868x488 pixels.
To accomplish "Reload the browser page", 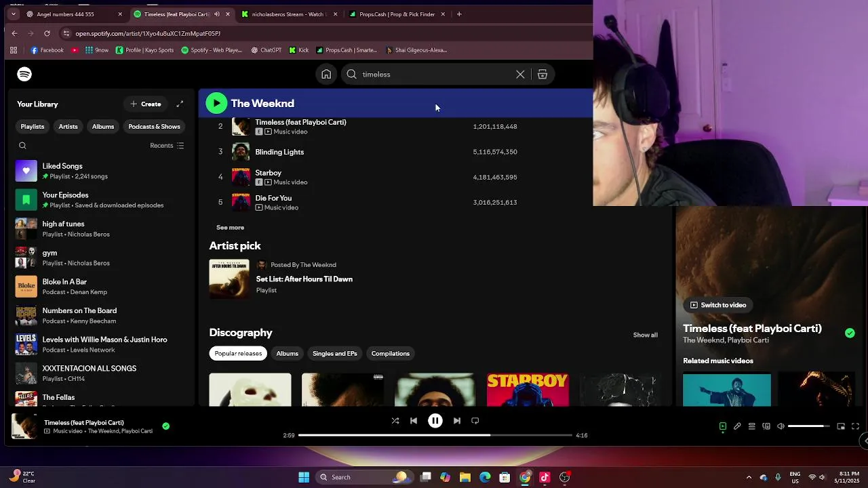I will click(47, 33).
